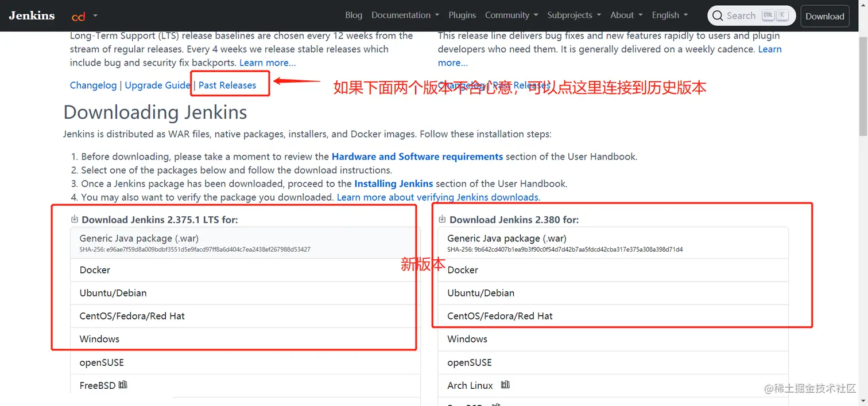Select FreeBSD under Jenkins 2.375.1 LTS
868x406 pixels.
tap(245, 385)
